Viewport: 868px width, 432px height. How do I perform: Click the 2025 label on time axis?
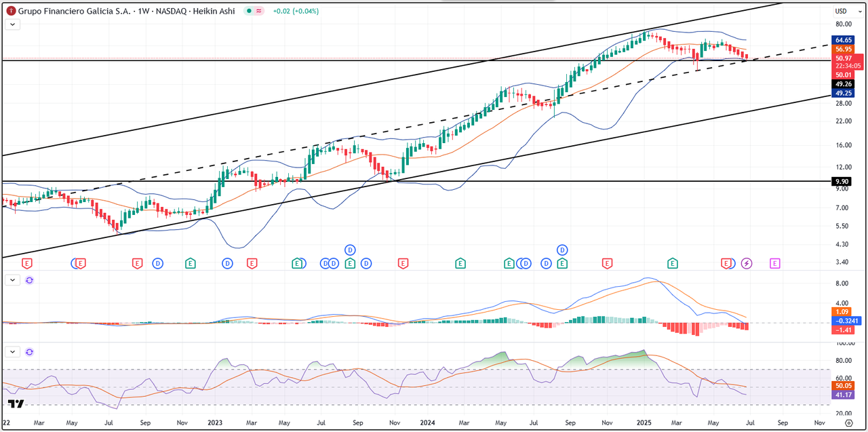tap(644, 422)
